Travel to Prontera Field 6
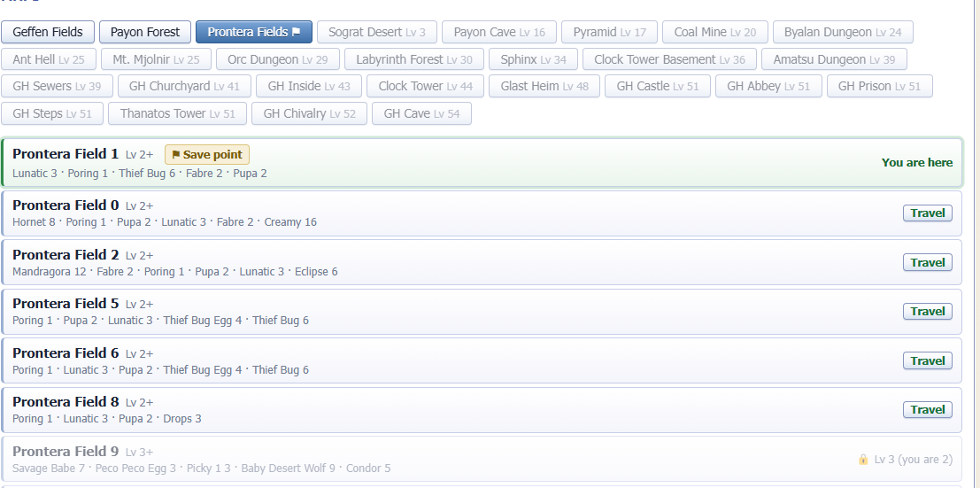Viewport: 980px width, 488px height. tap(928, 361)
